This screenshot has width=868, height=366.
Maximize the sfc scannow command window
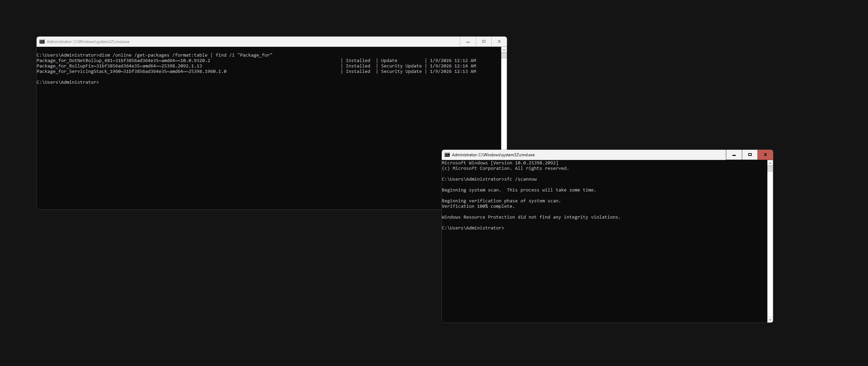(750, 155)
